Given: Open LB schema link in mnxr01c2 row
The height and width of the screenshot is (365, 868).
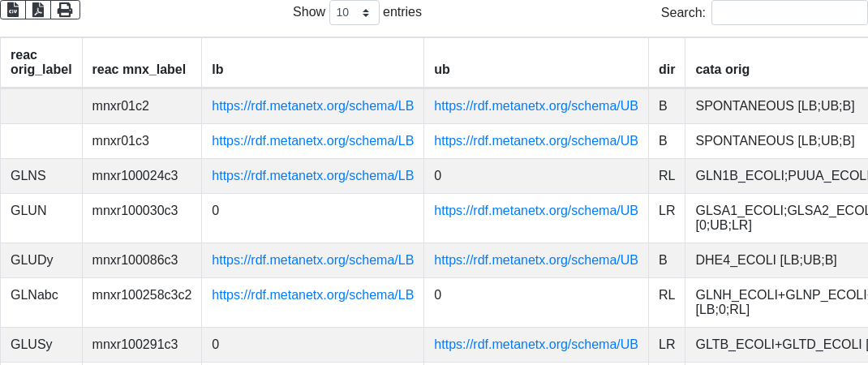Looking at the screenshot, I should (313, 105).
